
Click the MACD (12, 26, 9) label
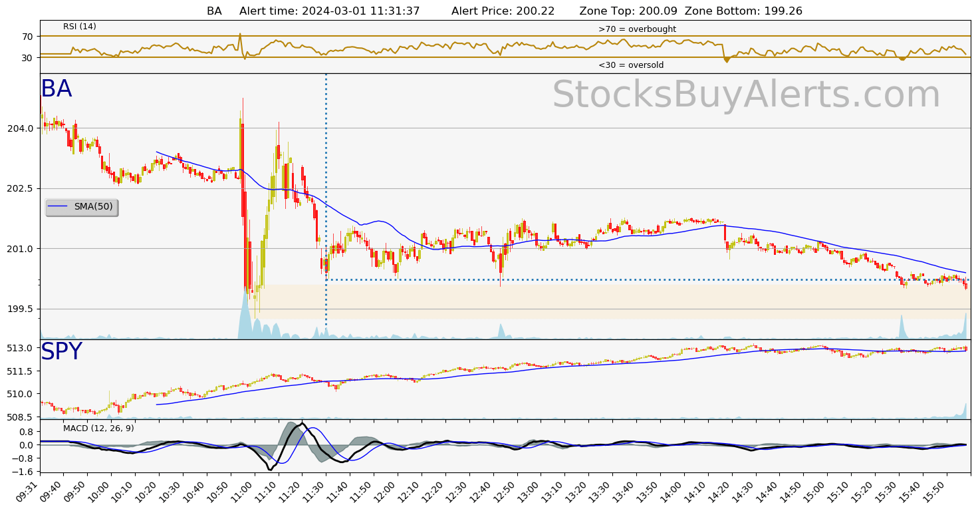(x=98, y=428)
